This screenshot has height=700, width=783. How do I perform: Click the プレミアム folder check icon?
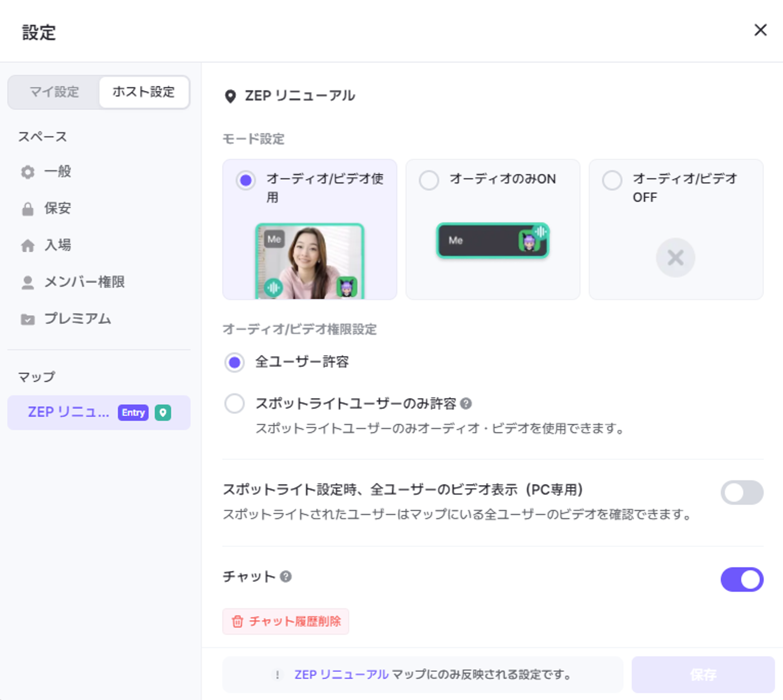(x=27, y=319)
